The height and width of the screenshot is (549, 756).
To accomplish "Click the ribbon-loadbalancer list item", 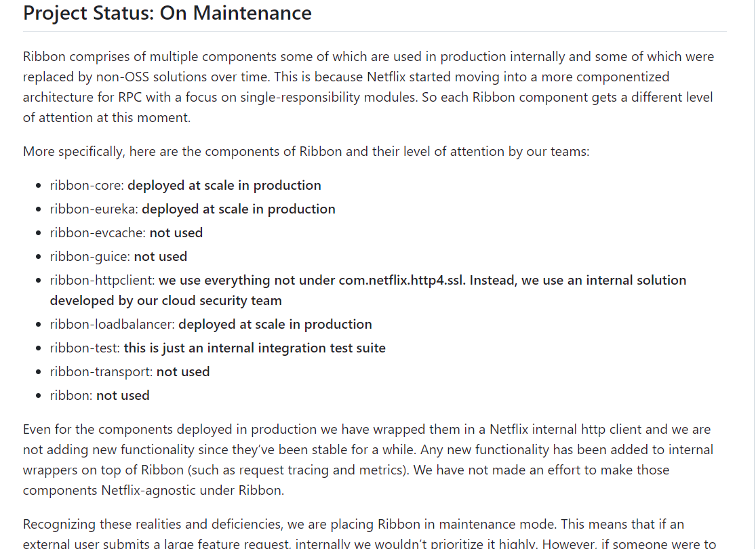I will 113,325.
